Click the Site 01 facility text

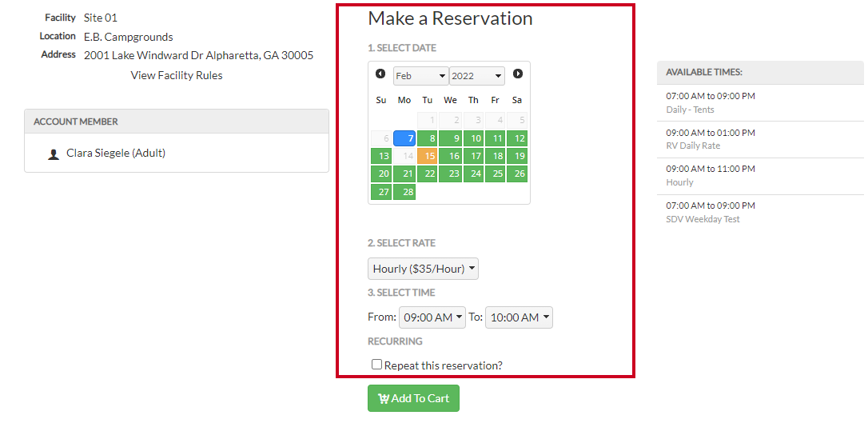(x=101, y=18)
